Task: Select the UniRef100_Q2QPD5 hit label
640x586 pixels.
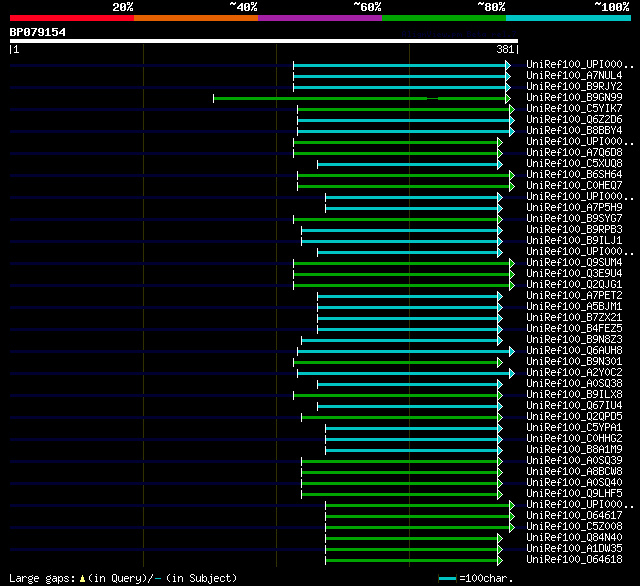Action: [x=574, y=417]
